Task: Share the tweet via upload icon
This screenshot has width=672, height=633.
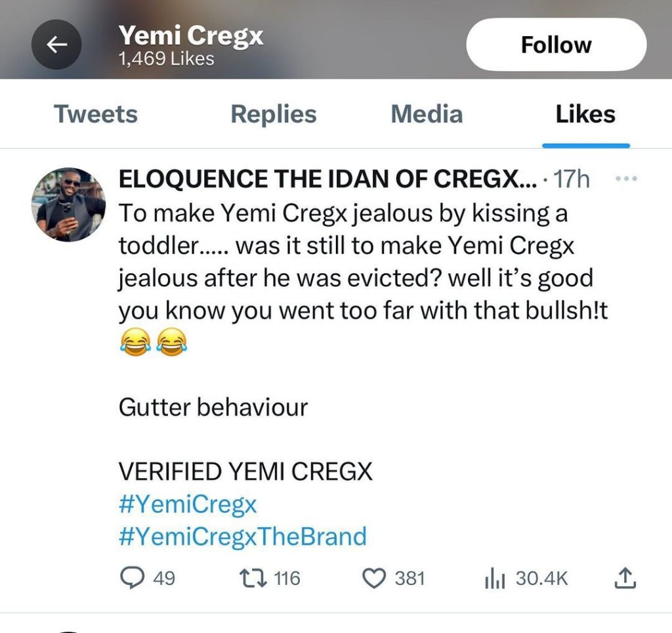Action: pyautogui.click(x=625, y=578)
